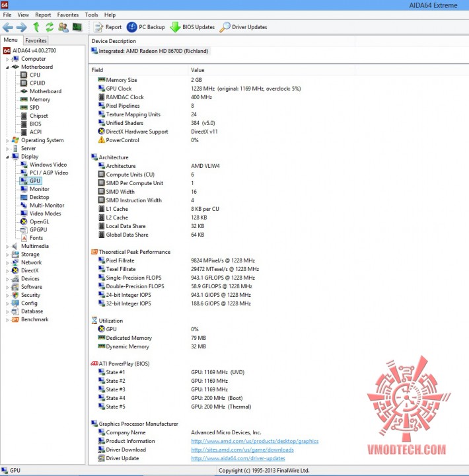
Task: Expand the Server tree node
Action: tap(7, 149)
